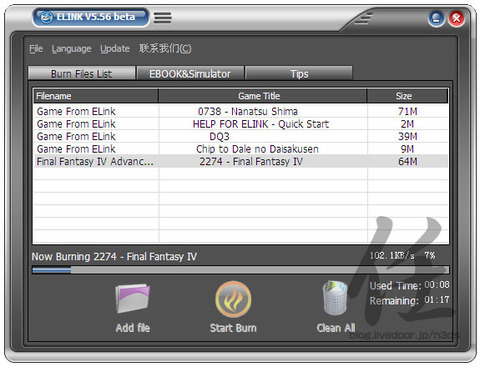Click the 64M size cell
The height and width of the screenshot is (367, 480).
coord(408,162)
